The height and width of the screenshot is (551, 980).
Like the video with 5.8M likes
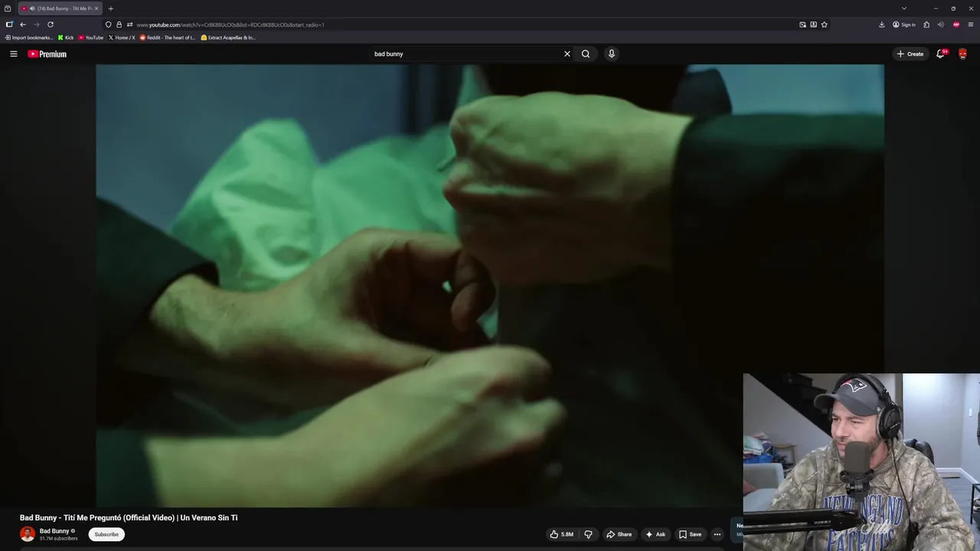561,534
